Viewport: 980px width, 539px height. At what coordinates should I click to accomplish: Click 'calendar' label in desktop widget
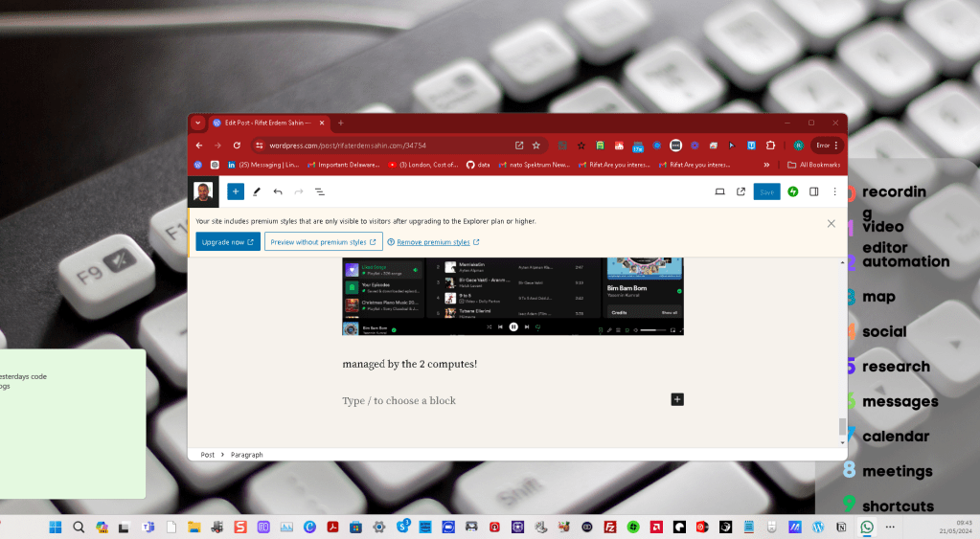click(x=896, y=437)
